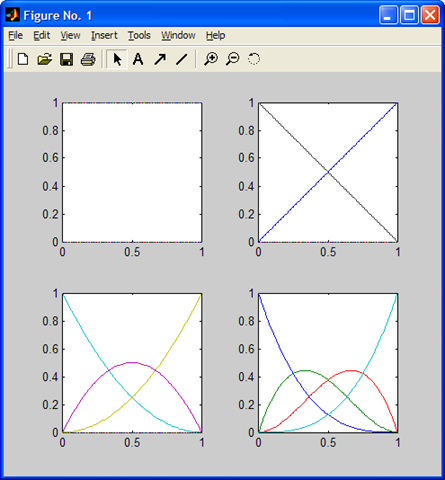Expand the Tools menu
Screen dimensions: 445x480
[139, 35]
